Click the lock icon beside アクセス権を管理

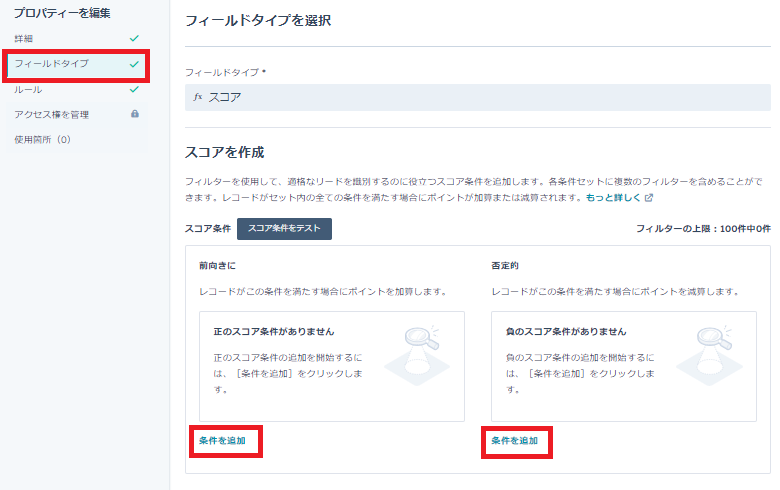(x=135, y=114)
